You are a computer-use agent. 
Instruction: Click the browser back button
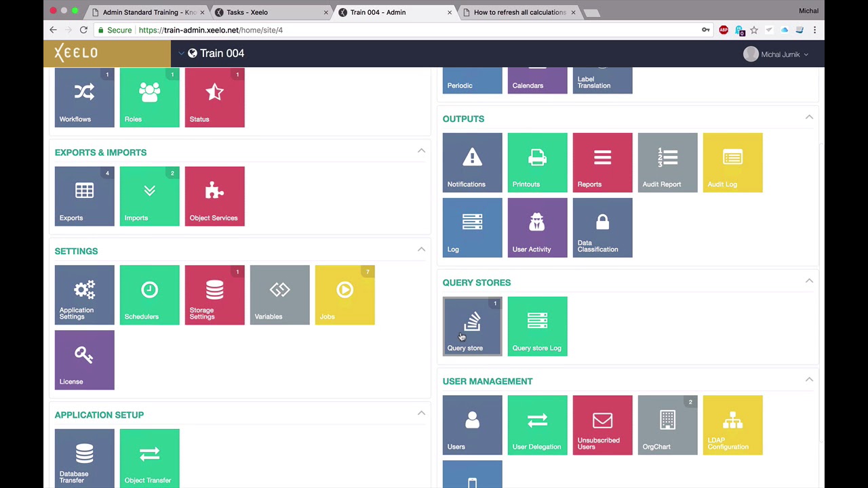[x=54, y=30]
